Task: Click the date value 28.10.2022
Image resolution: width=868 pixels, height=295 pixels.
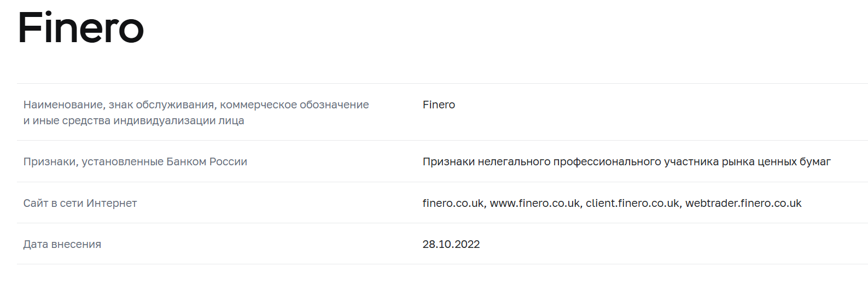Action: pyautogui.click(x=451, y=244)
